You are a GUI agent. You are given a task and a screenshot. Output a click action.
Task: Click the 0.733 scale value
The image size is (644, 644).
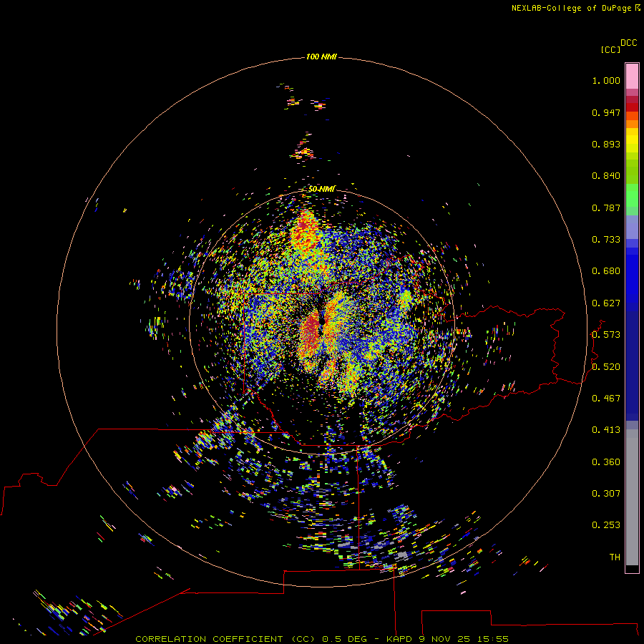click(x=606, y=240)
